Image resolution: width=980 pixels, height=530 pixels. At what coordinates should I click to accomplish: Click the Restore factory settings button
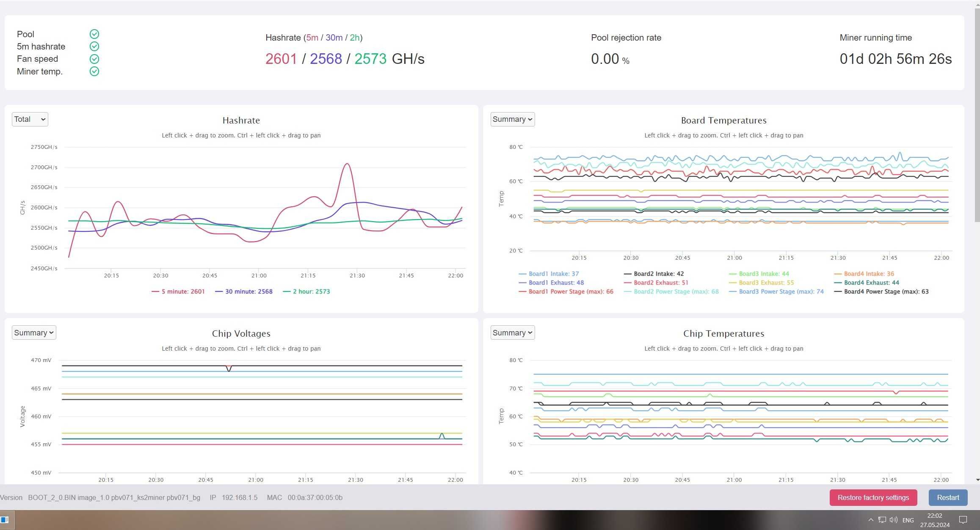click(873, 497)
